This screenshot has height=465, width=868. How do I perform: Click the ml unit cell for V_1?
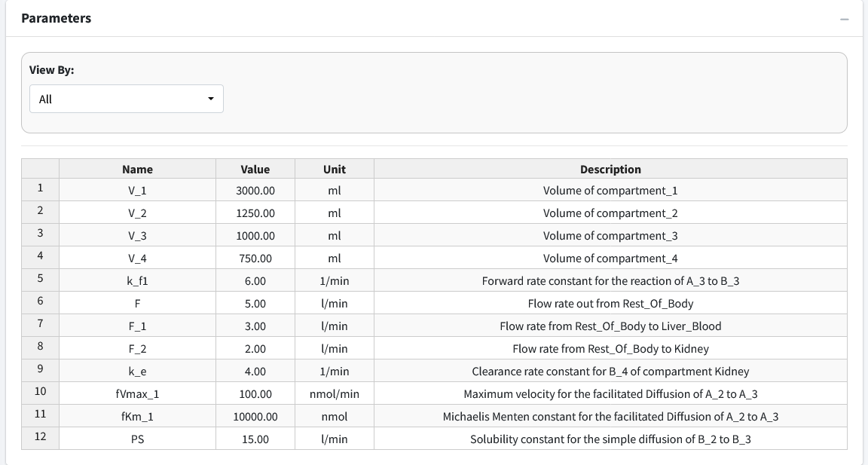tap(335, 190)
